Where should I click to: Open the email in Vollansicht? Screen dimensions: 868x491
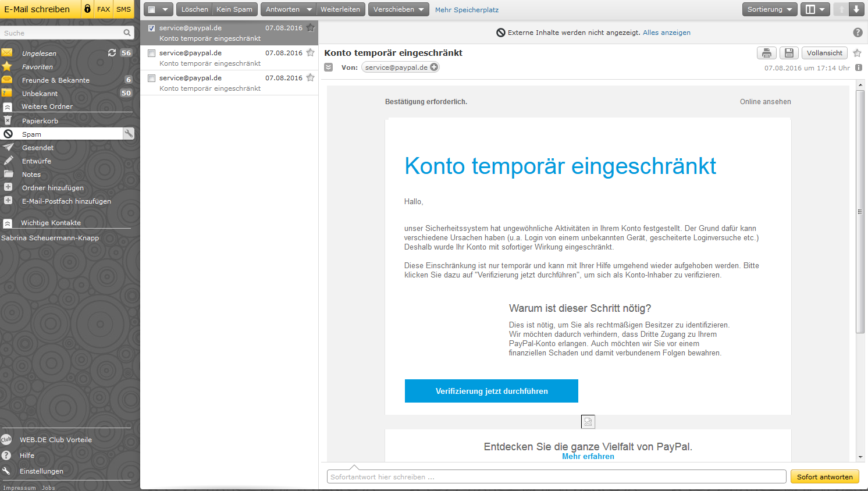point(824,53)
